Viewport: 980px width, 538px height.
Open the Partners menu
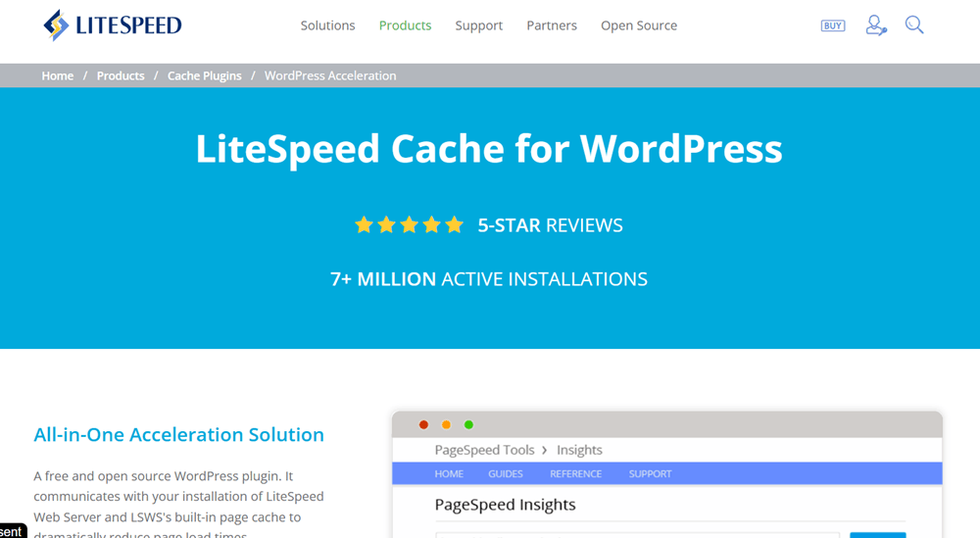[x=552, y=25]
